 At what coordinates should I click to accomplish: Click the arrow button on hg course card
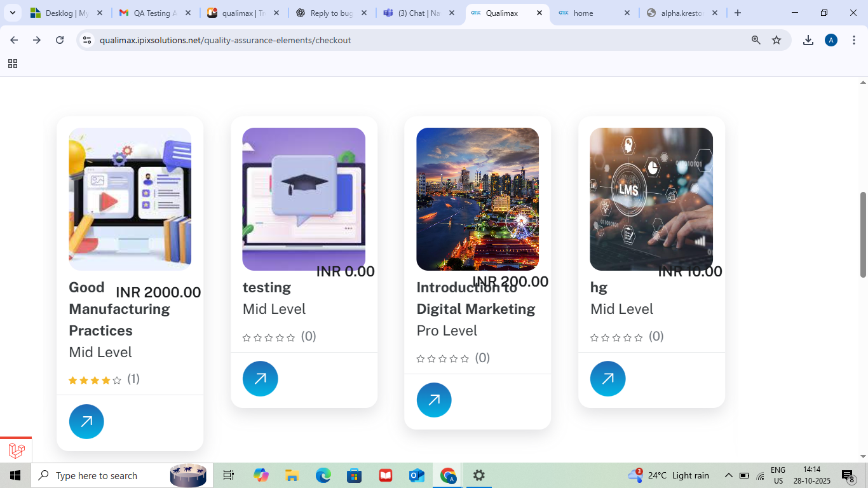(607, 379)
